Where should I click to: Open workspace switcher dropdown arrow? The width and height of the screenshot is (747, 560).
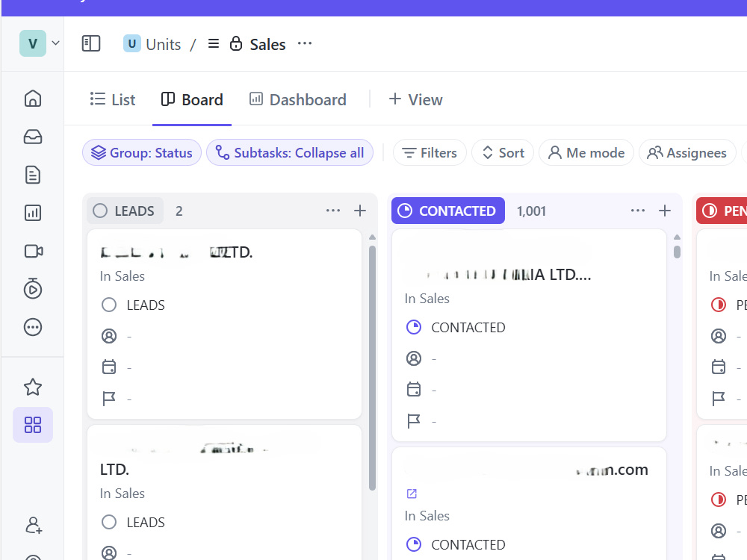56,43
